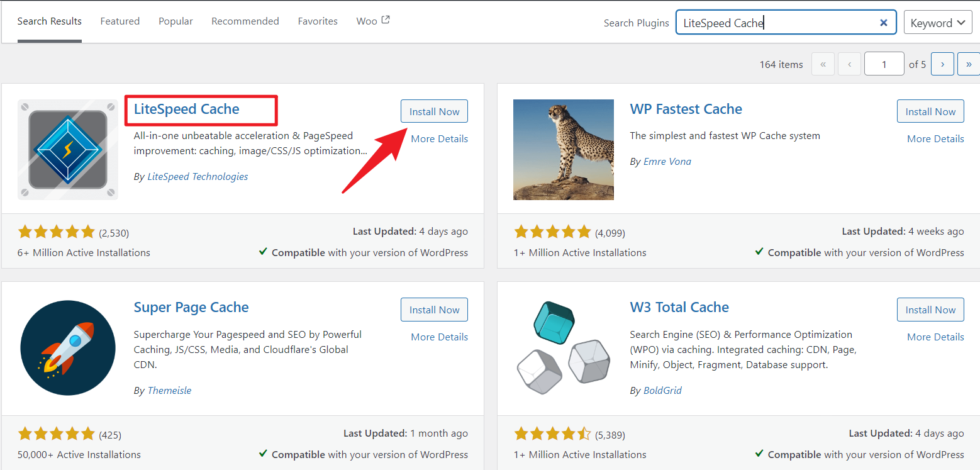Viewport: 980px width, 470px height.
Task: Click inside the page number input field
Action: [884, 64]
